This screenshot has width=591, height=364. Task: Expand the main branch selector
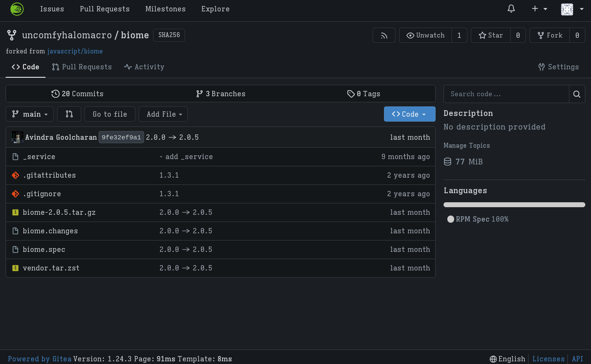30,114
